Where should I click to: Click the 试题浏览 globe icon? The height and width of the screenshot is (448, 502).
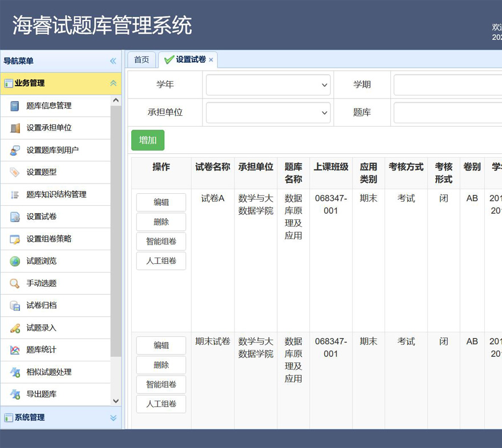click(x=15, y=262)
